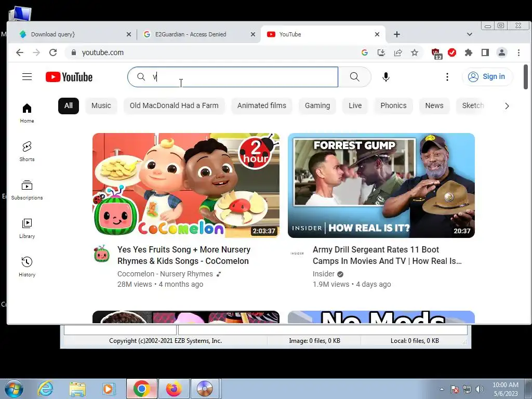Open History in sidebar

pos(27,267)
